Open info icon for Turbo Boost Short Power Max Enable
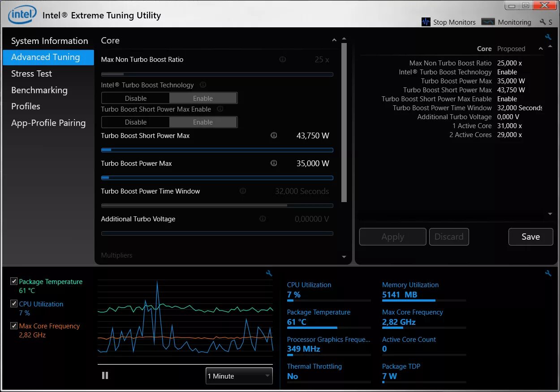Viewport: 560px width, 392px height. pyautogui.click(x=220, y=109)
